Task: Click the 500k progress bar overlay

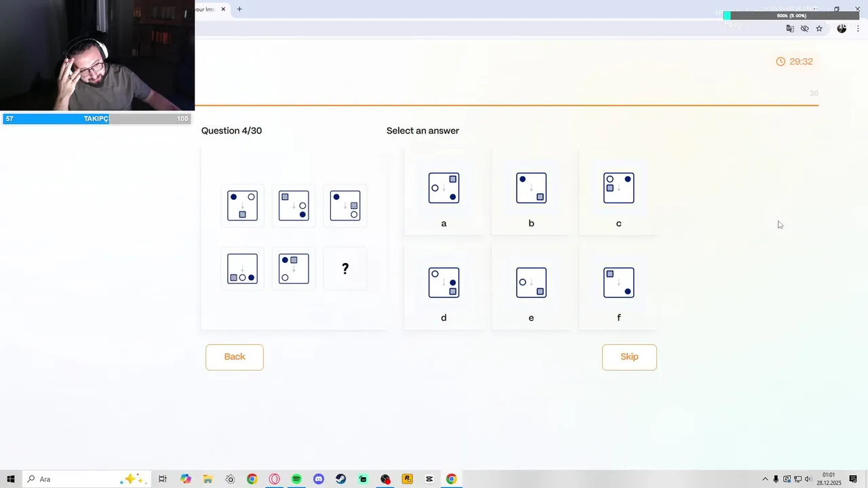Action: [791, 16]
